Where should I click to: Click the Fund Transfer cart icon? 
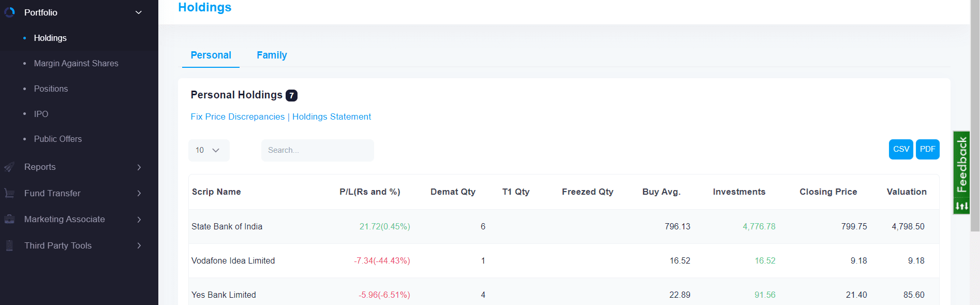9,193
